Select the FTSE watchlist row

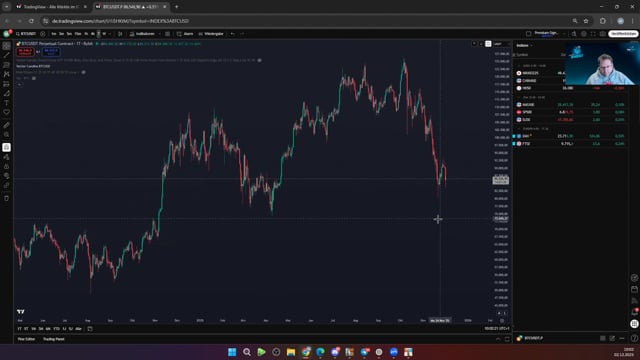click(x=571, y=144)
